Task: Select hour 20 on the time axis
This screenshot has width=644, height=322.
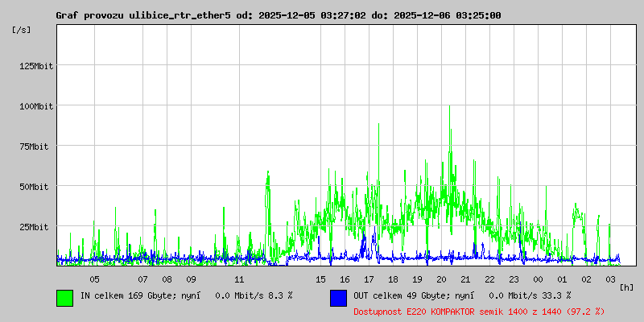Action: pyautogui.click(x=441, y=279)
